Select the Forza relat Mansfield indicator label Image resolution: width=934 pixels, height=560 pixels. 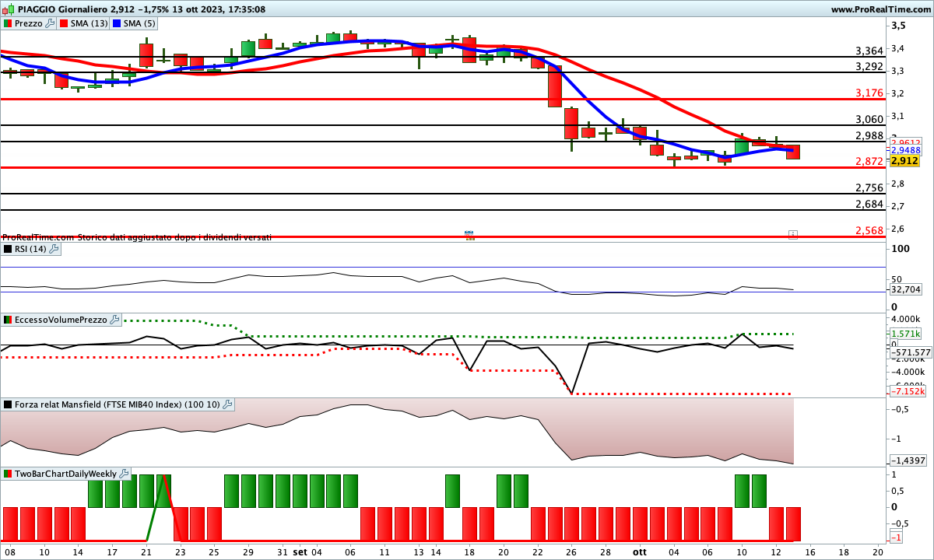coord(118,404)
